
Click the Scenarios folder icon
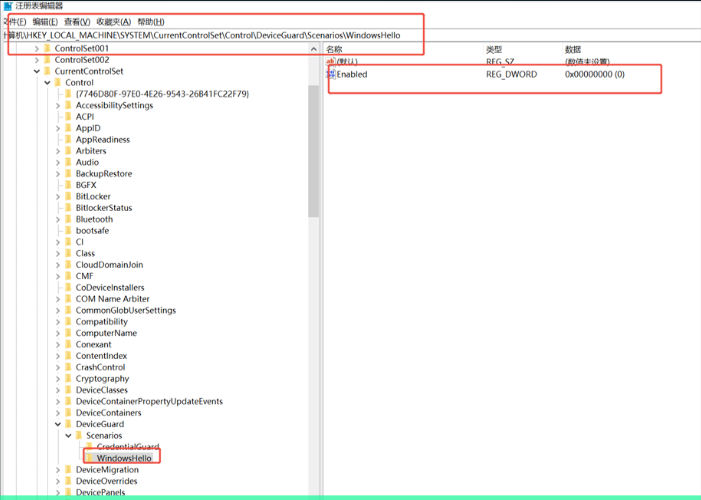(79, 436)
